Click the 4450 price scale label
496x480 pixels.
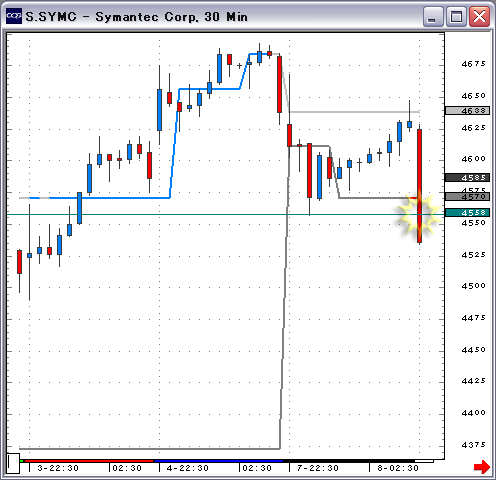pyautogui.click(x=473, y=350)
